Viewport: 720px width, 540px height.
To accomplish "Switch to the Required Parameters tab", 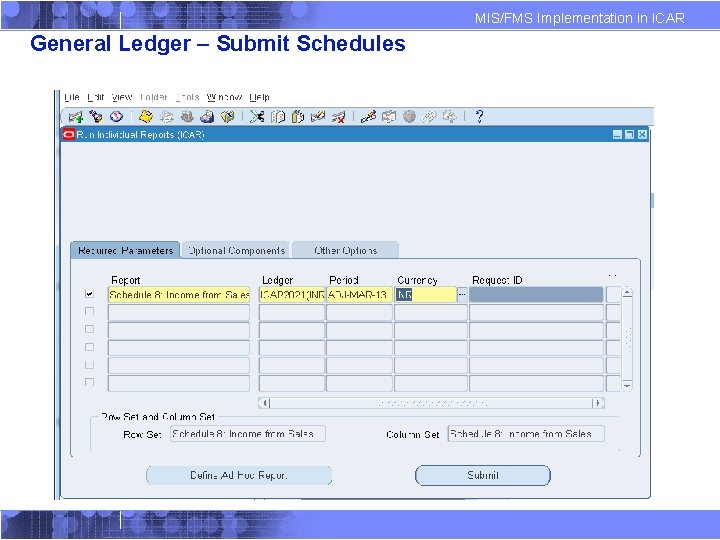I will [x=125, y=251].
